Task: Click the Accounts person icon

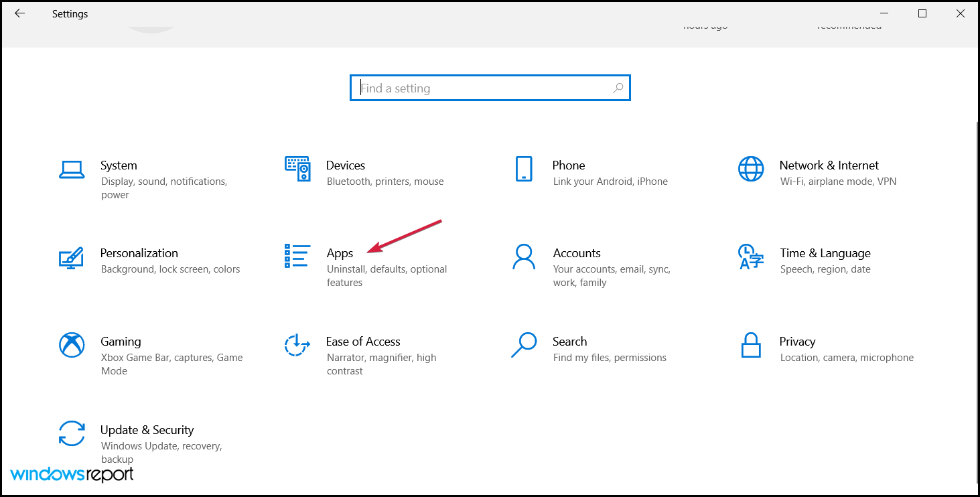Action: pyautogui.click(x=524, y=257)
